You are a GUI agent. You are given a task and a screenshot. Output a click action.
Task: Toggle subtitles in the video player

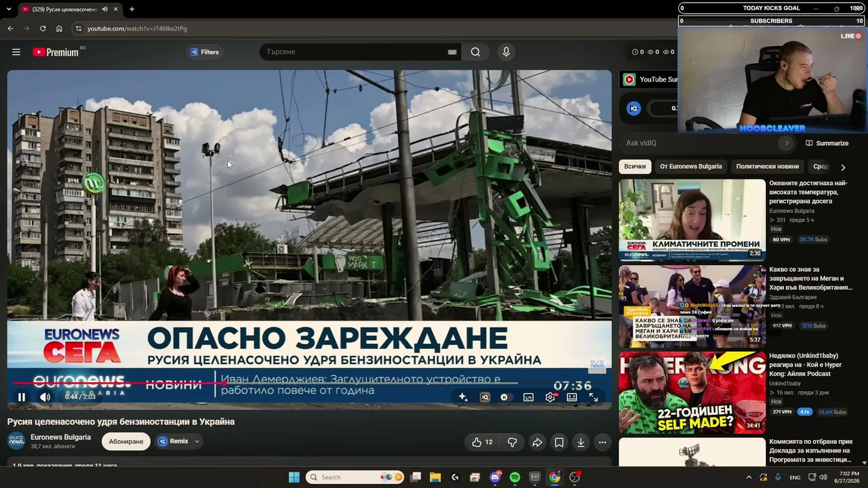coord(528,397)
